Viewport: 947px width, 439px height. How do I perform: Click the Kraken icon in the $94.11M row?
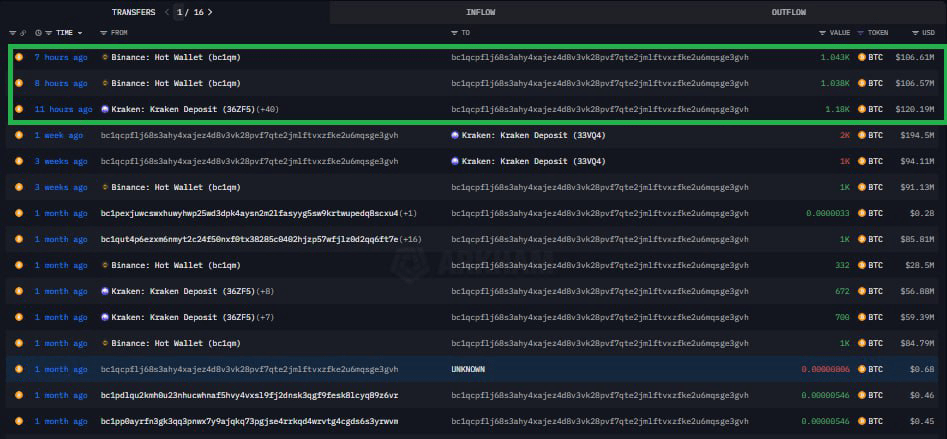click(455, 161)
